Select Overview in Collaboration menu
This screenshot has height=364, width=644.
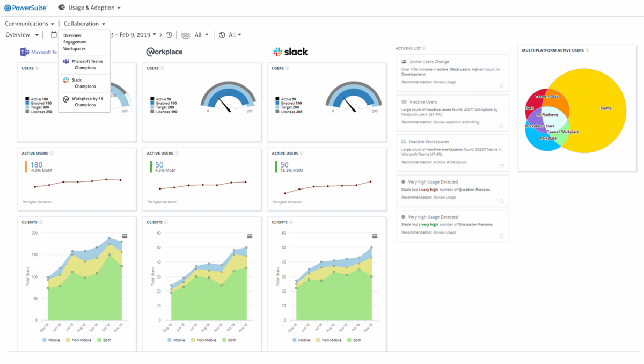pos(72,35)
